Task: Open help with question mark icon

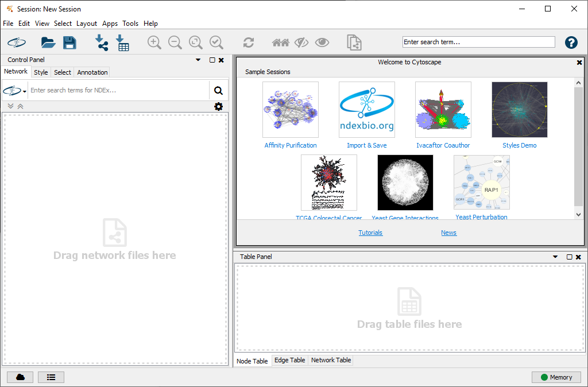Action: pos(571,42)
